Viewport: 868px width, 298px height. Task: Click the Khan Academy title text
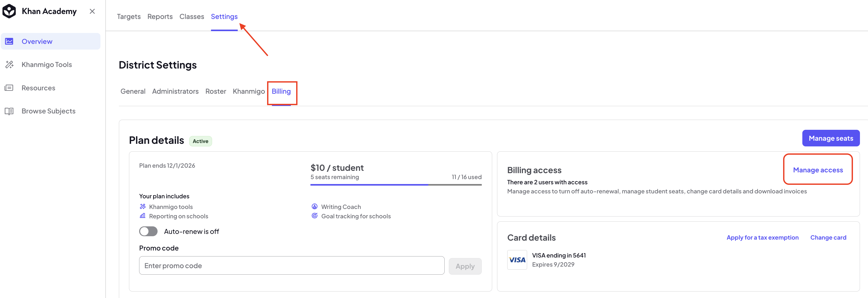pyautogui.click(x=49, y=11)
